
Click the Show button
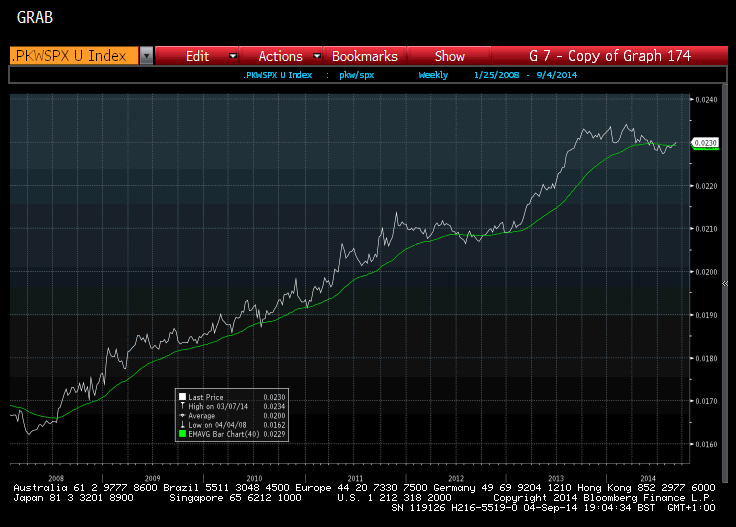click(449, 56)
